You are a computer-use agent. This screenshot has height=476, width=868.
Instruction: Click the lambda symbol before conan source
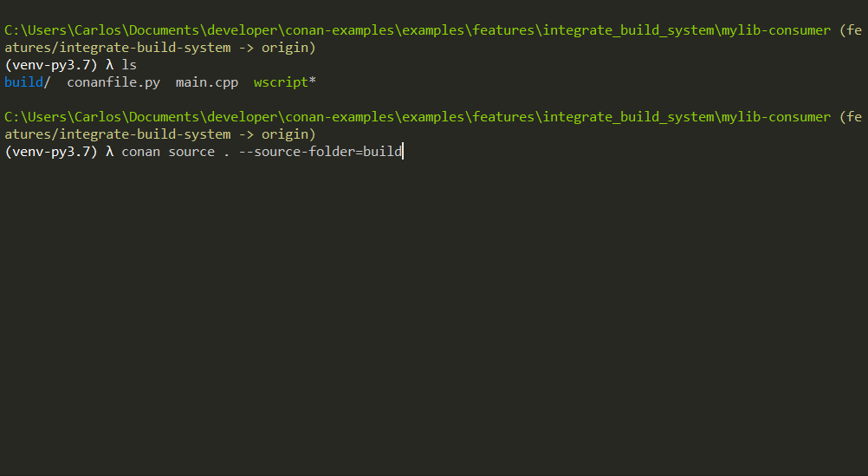tap(110, 152)
